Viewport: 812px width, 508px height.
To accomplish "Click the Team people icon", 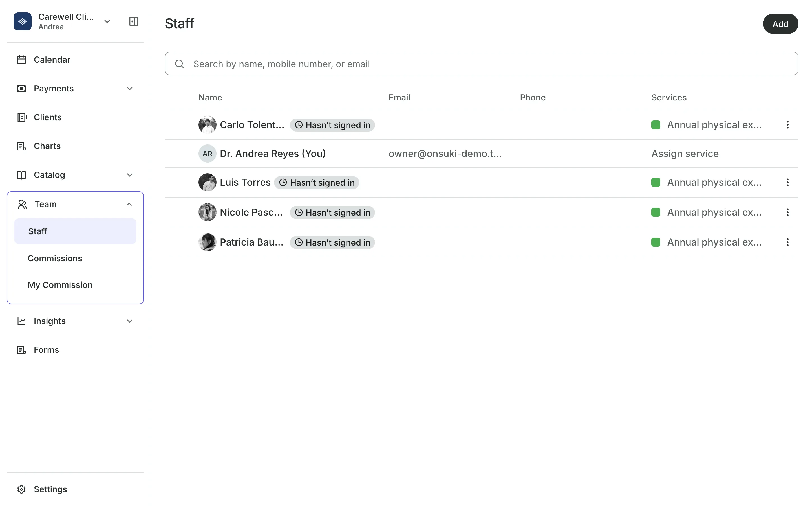I will click(x=22, y=204).
